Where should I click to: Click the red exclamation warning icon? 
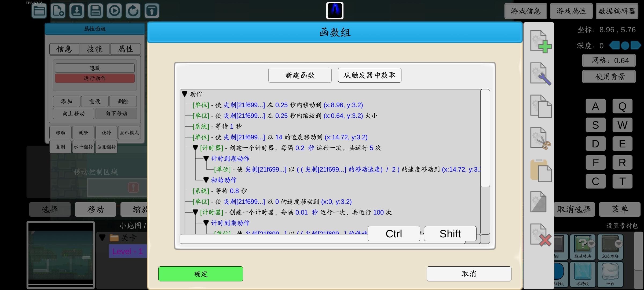(x=133, y=187)
